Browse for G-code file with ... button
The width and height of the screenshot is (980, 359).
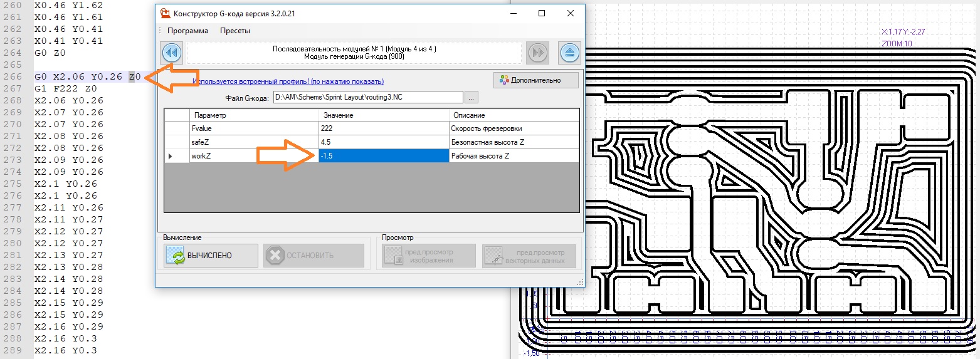472,97
